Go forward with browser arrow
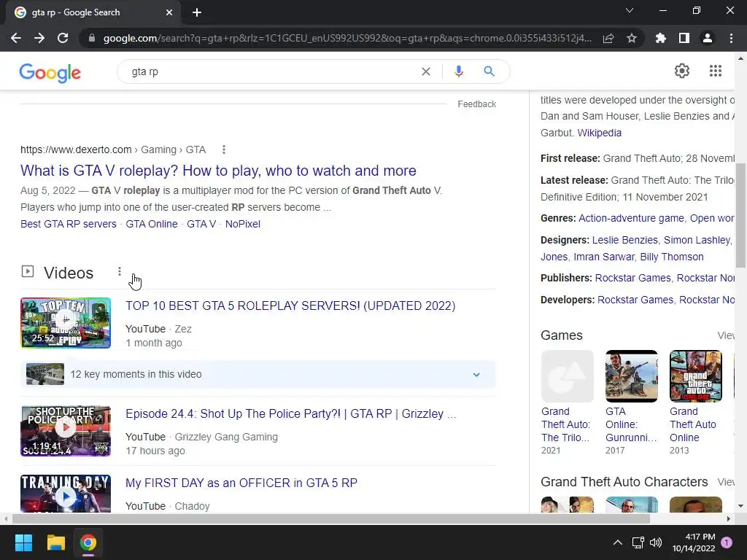The image size is (747, 560). coord(39,38)
